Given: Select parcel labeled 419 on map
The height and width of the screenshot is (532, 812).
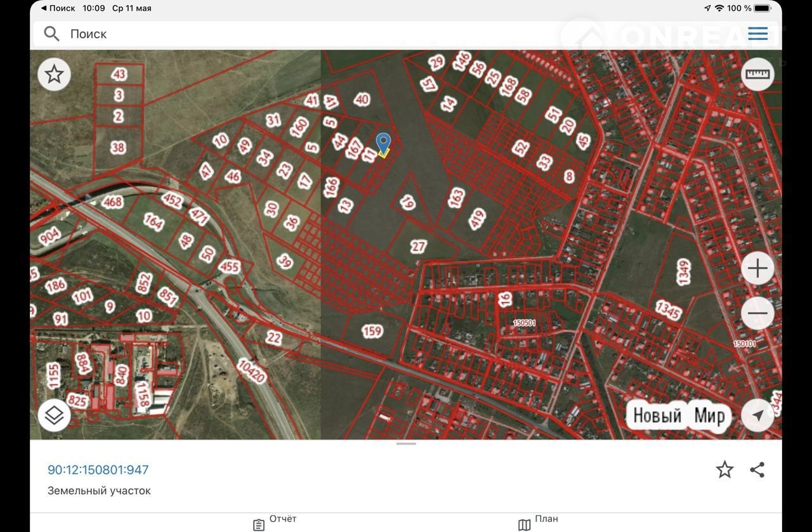Looking at the screenshot, I should 477,219.
